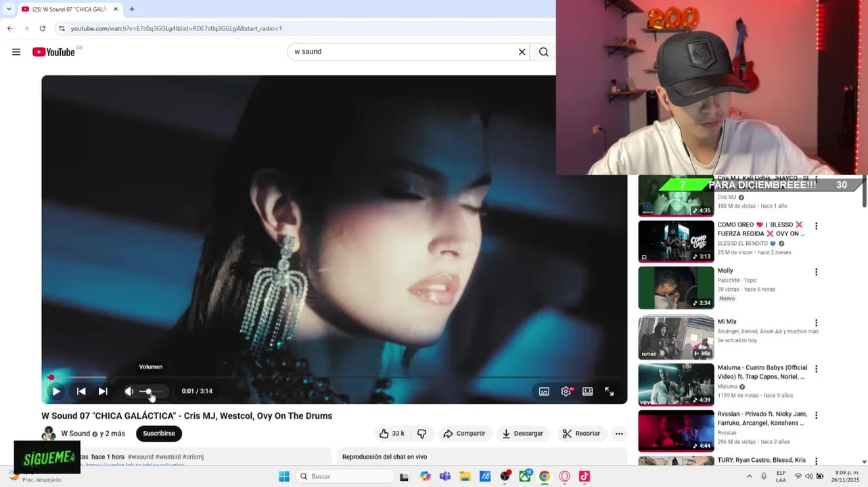Skip to the previous video in the player

(81, 391)
